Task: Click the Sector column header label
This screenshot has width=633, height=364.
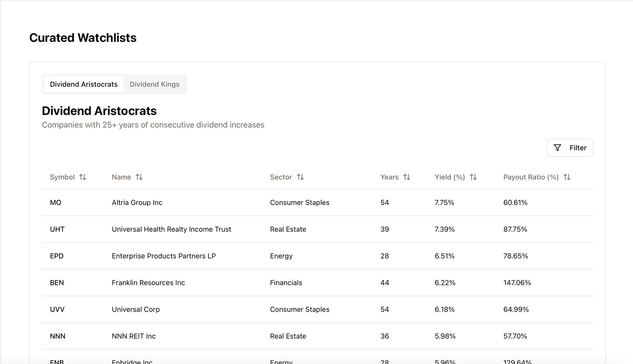Action: (x=281, y=177)
